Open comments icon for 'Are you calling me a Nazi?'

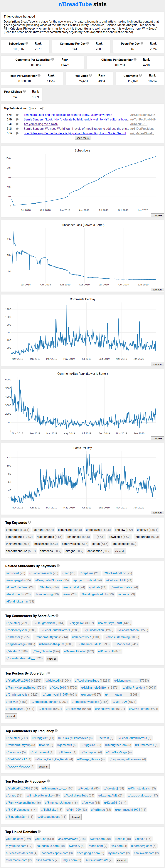click(17, 124)
